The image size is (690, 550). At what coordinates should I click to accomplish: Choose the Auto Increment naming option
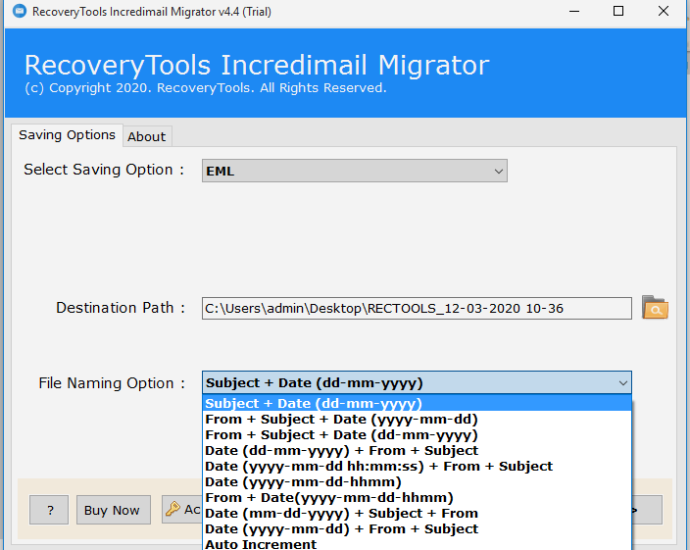(261, 544)
